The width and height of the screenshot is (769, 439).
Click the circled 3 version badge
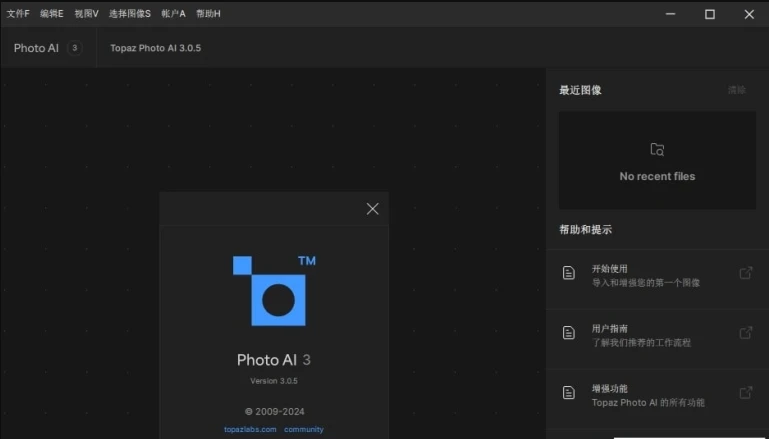click(75, 48)
